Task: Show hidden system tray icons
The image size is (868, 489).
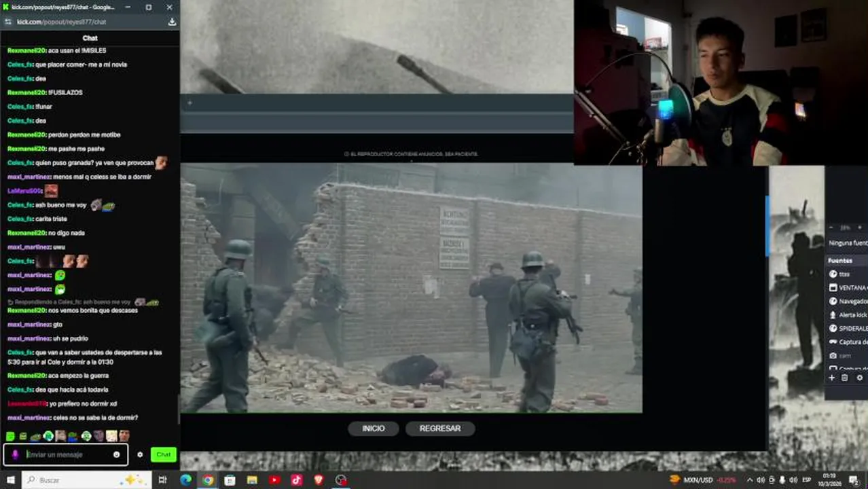Action: pyautogui.click(x=750, y=480)
